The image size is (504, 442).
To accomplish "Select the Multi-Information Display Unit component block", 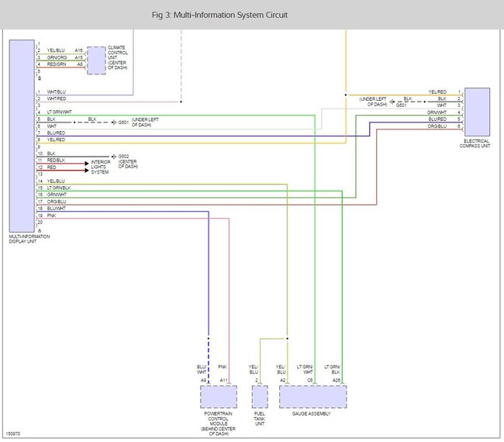I will [x=22, y=136].
